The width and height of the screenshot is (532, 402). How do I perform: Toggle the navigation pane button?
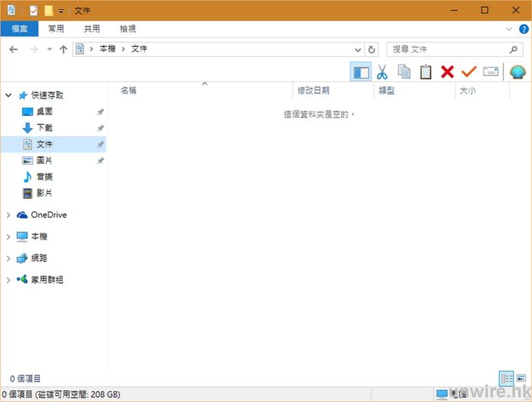tap(360, 72)
